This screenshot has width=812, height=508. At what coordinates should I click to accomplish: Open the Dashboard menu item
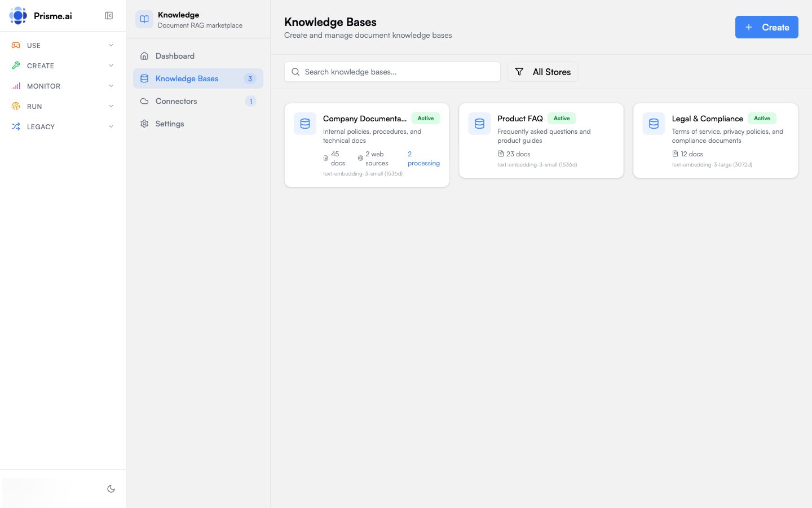click(198, 56)
